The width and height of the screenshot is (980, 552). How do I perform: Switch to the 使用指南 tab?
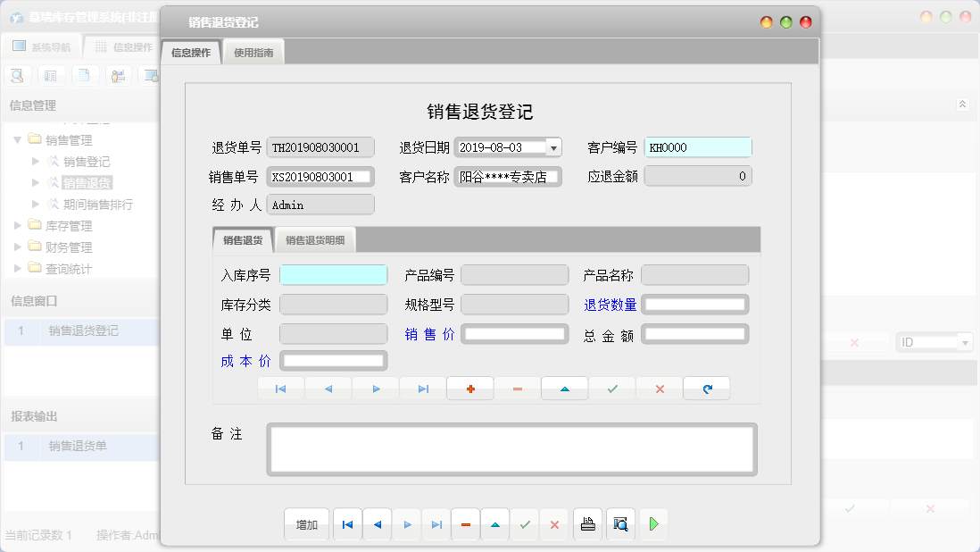coord(253,51)
